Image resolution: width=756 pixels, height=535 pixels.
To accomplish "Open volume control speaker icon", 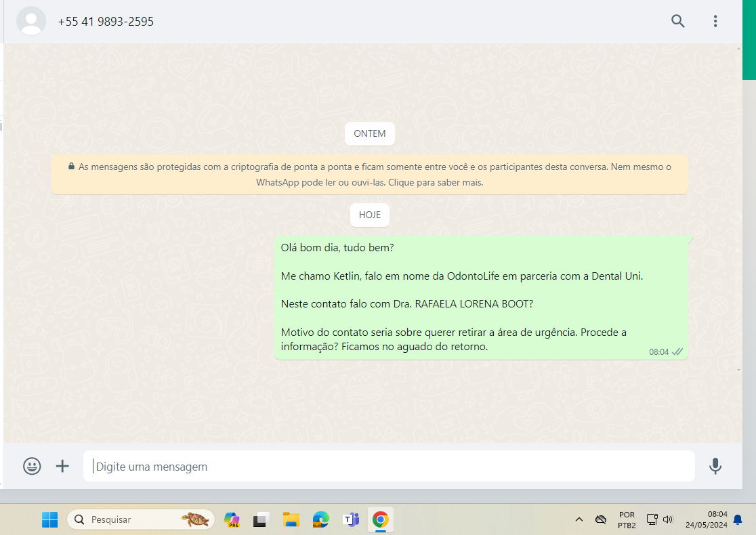I will coord(668,519).
